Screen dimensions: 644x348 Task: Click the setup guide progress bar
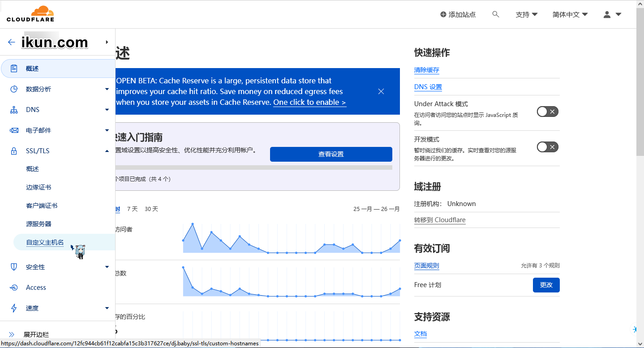tap(254, 168)
